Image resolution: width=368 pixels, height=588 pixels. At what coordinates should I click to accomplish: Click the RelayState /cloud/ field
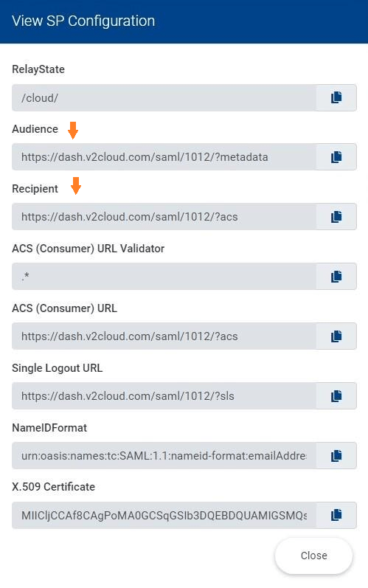click(164, 97)
